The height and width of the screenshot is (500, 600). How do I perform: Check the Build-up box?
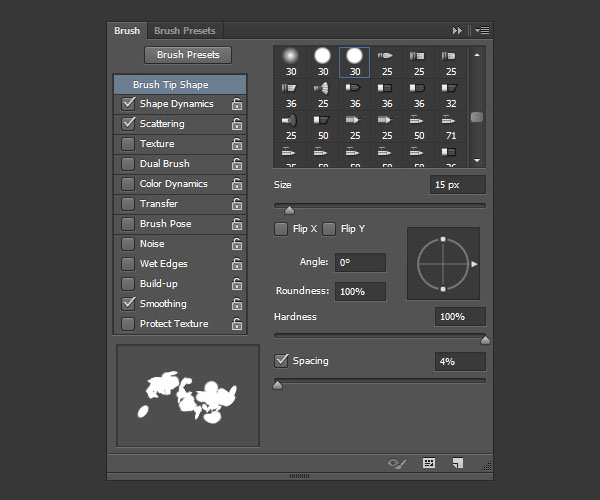click(x=128, y=283)
